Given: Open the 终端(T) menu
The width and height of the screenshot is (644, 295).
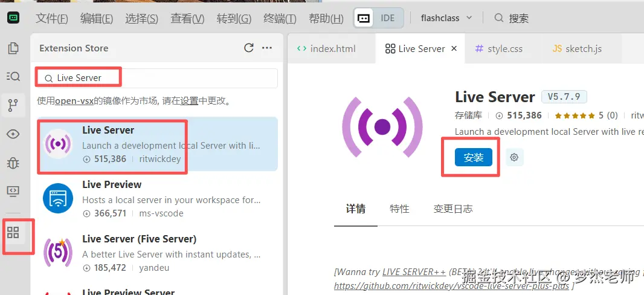Looking at the screenshot, I should coord(280,18).
